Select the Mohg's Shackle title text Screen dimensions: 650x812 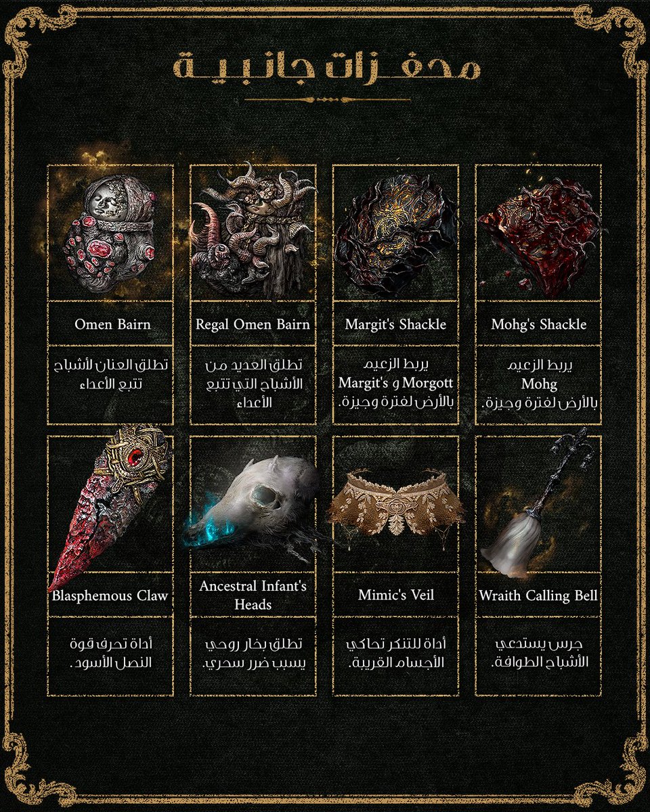pyautogui.click(x=539, y=324)
